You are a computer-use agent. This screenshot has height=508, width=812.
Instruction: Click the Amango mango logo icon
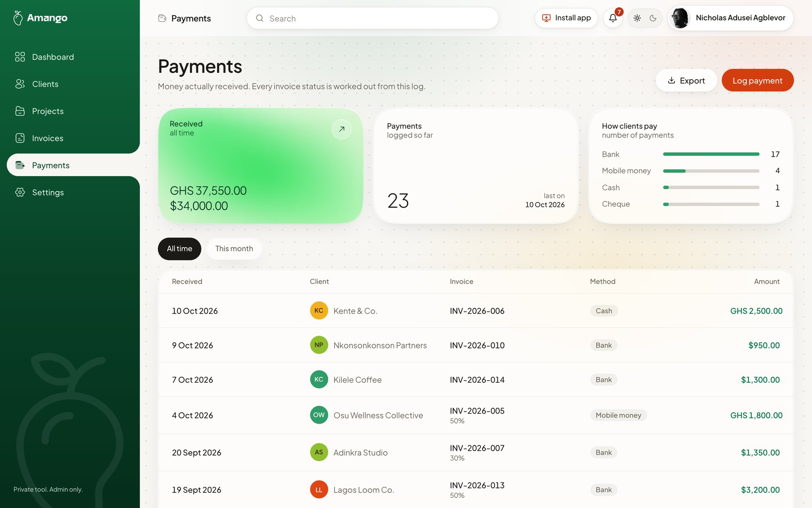18,18
